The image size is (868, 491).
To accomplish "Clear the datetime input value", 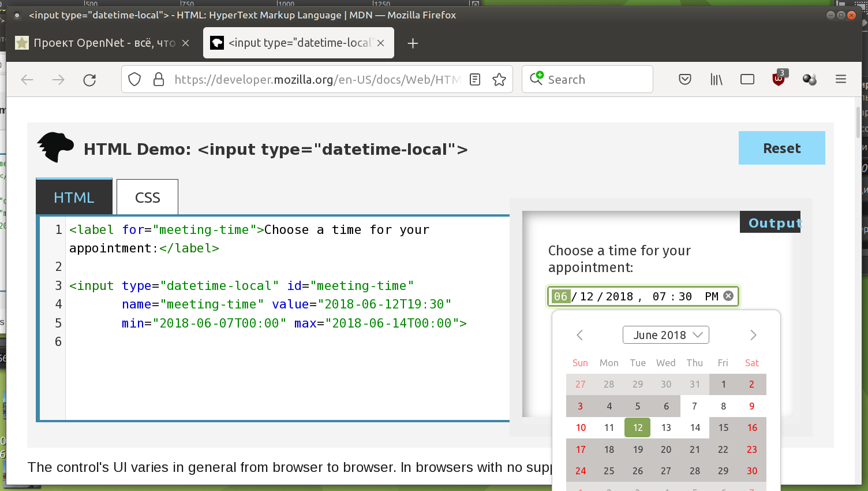I will pyautogui.click(x=728, y=296).
